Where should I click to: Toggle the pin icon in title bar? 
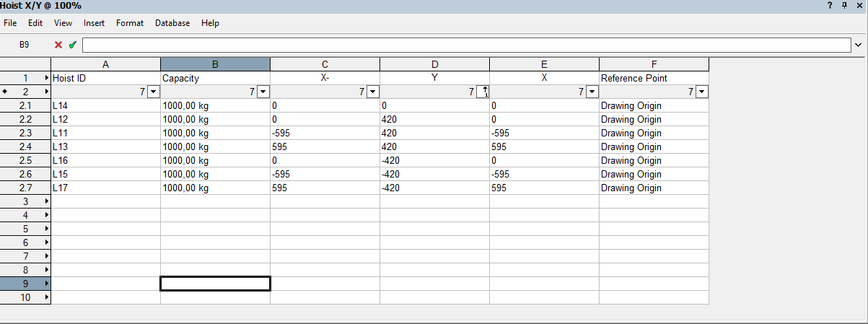(x=845, y=5)
